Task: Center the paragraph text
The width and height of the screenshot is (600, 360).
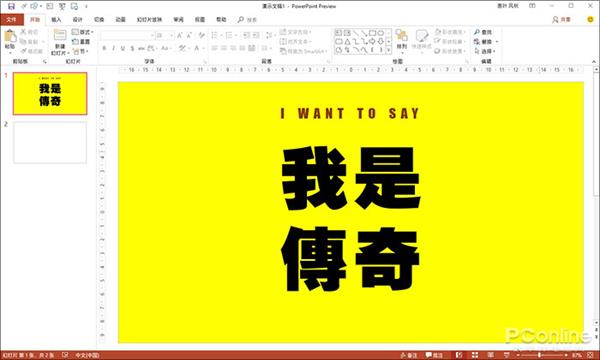Action: point(224,48)
